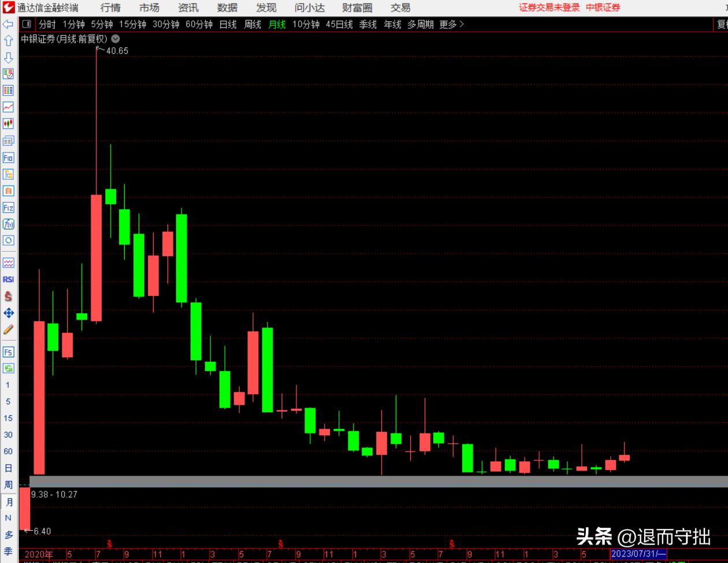Select sidebar 多 multi-period button
This screenshot has width=728, height=563.
click(x=8, y=535)
